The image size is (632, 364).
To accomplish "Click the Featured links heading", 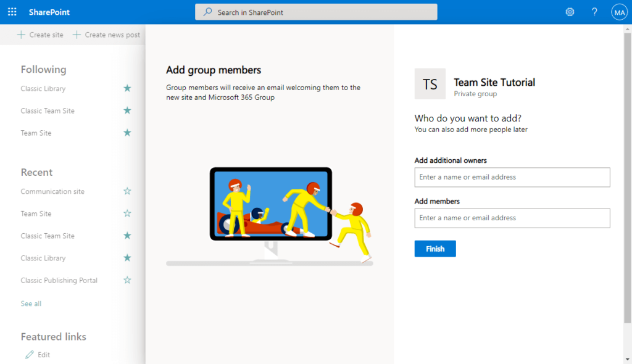I will [54, 337].
